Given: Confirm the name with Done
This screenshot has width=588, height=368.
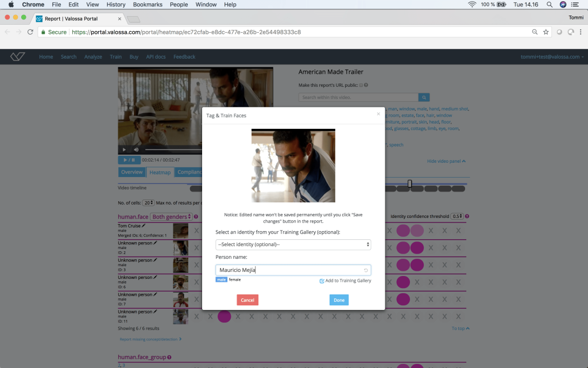Looking at the screenshot, I should [339, 300].
